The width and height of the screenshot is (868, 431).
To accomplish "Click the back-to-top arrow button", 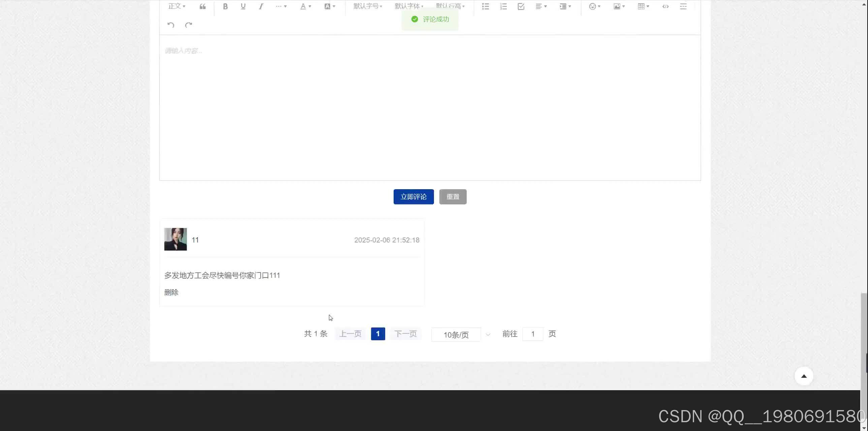I will pos(804,376).
